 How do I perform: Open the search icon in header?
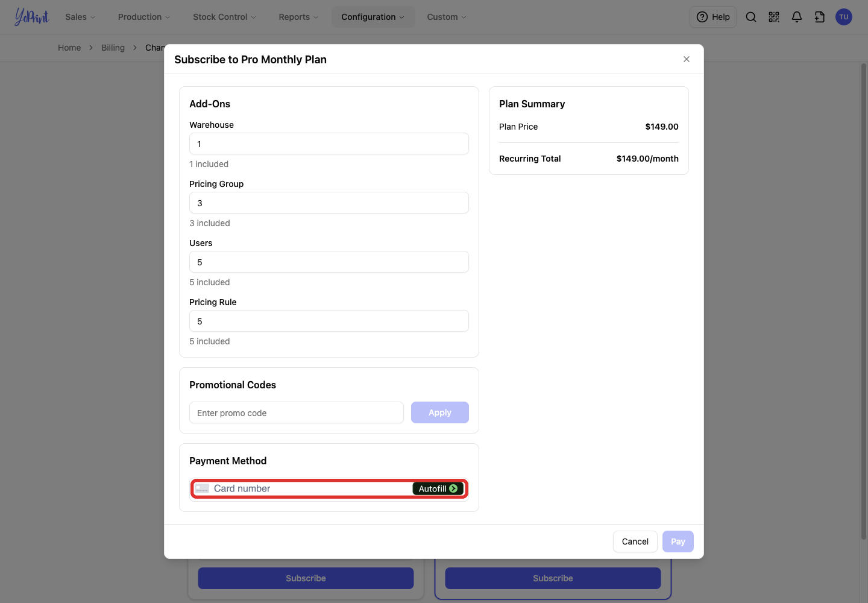tap(751, 17)
